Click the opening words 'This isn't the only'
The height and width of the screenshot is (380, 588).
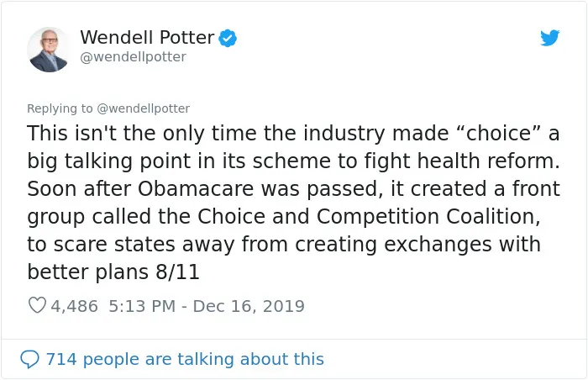[116, 134]
